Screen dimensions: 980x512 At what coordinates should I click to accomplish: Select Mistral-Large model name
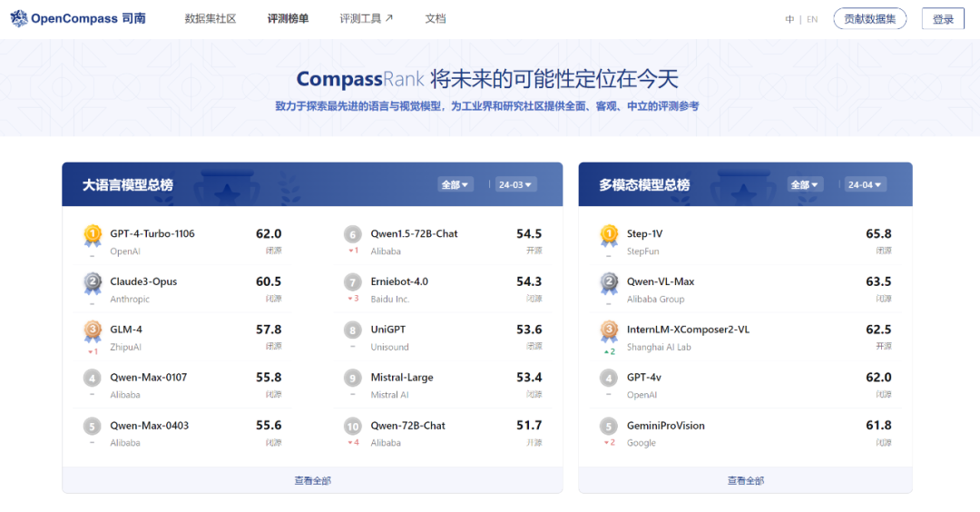[402, 378]
